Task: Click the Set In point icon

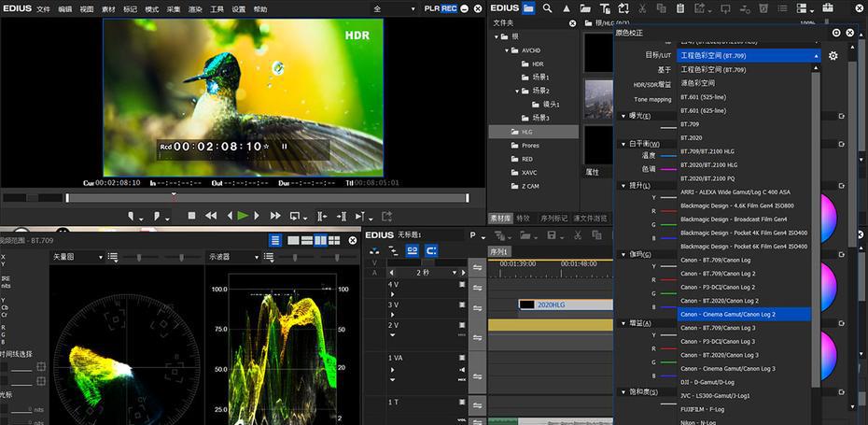Action: [133, 216]
